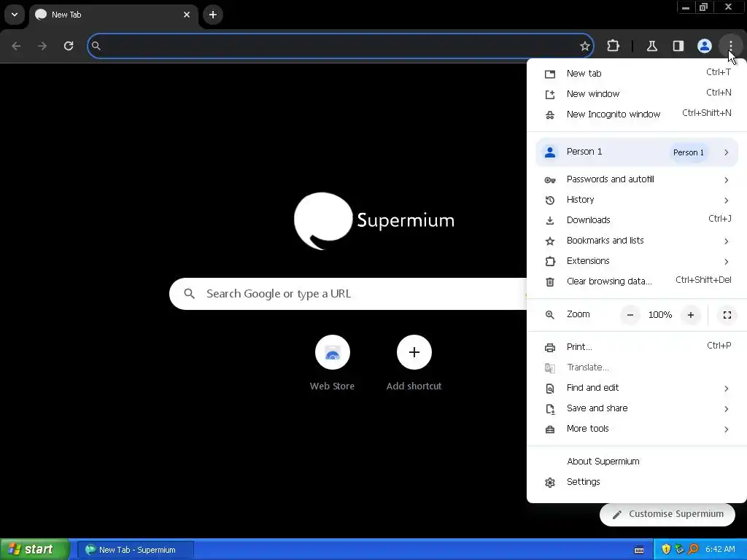Expand the Extensions submenu entry
Viewport: 747px width, 560px height.
[x=637, y=261]
